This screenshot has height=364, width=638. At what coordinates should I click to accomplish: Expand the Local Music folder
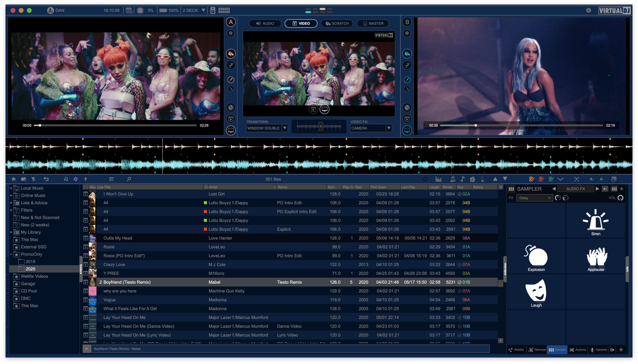(11, 188)
